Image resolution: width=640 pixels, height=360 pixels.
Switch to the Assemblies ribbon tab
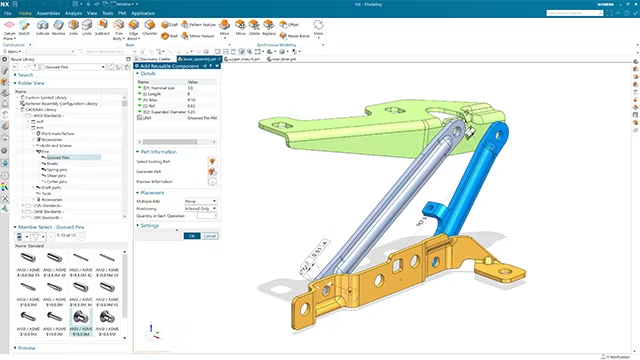tap(48, 13)
